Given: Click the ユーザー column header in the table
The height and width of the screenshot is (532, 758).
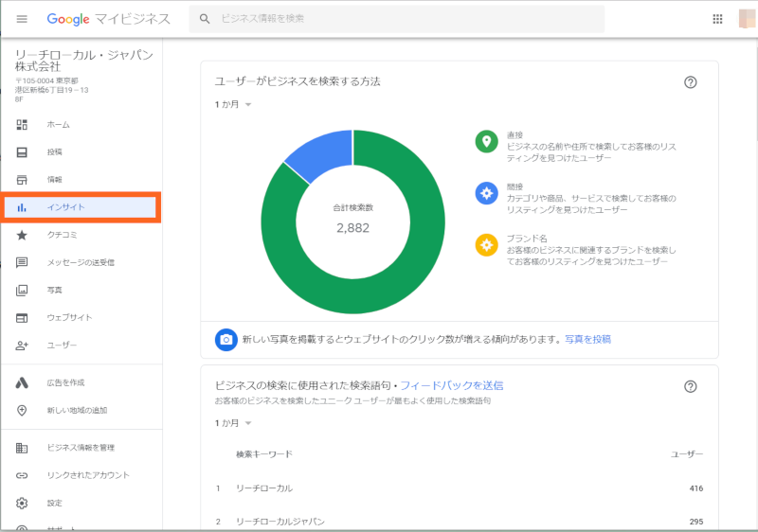Looking at the screenshot, I should 687,454.
